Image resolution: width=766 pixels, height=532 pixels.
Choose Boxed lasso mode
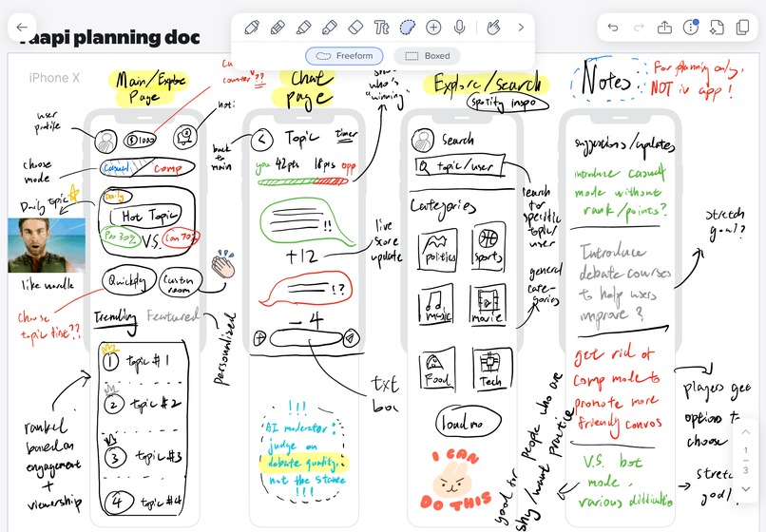click(427, 56)
